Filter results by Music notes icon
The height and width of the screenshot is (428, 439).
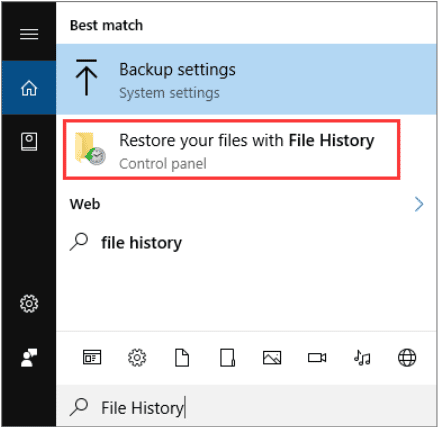[x=362, y=358]
